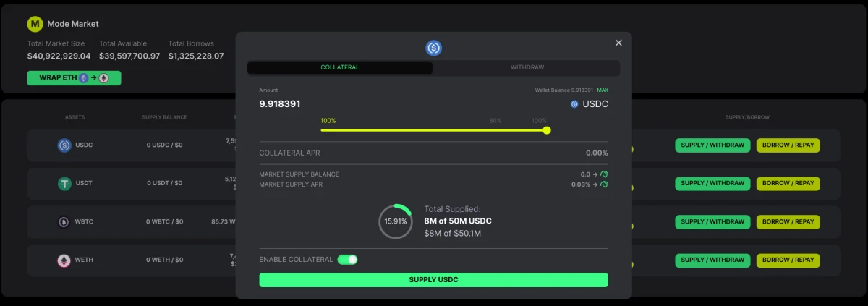The image size is (868, 306).
Task: Open Supply / Withdraw for WBTC row
Action: (712, 221)
